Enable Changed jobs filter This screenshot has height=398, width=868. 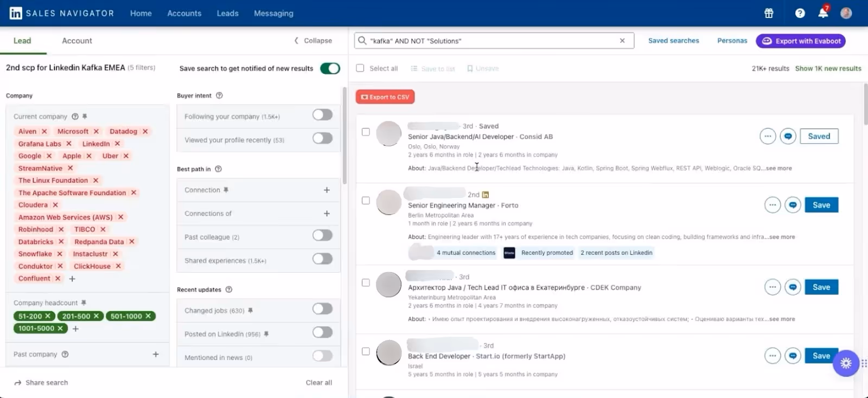coord(322,309)
